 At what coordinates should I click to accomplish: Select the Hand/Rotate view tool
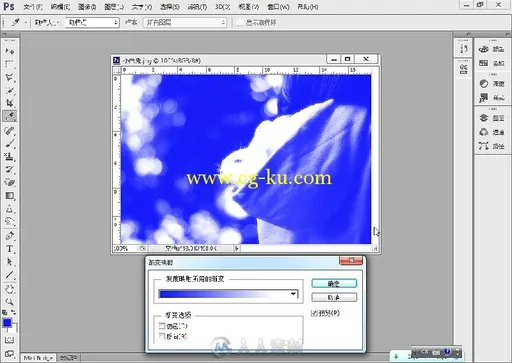(10, 289)
